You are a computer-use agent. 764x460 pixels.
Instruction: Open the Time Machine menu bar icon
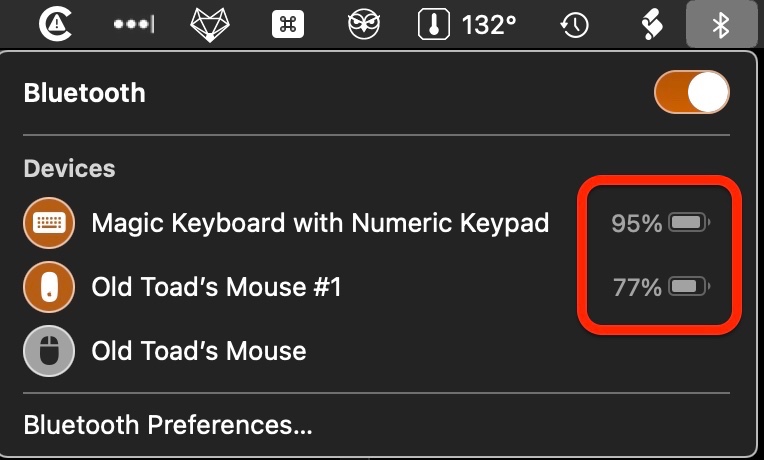pos(574,25)
